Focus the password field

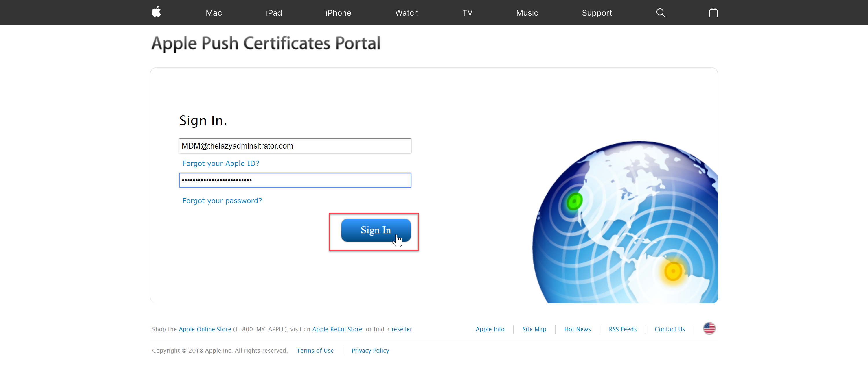coord(295,180)
